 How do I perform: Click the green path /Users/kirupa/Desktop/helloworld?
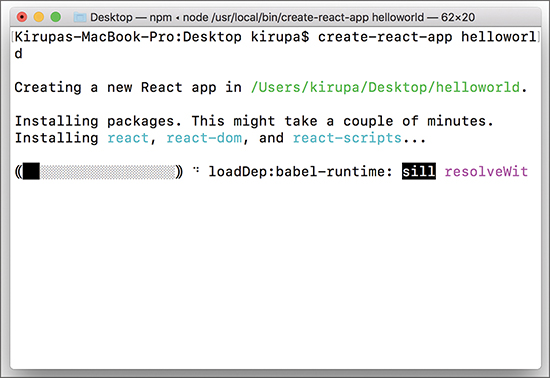click(x=385, y=87)
